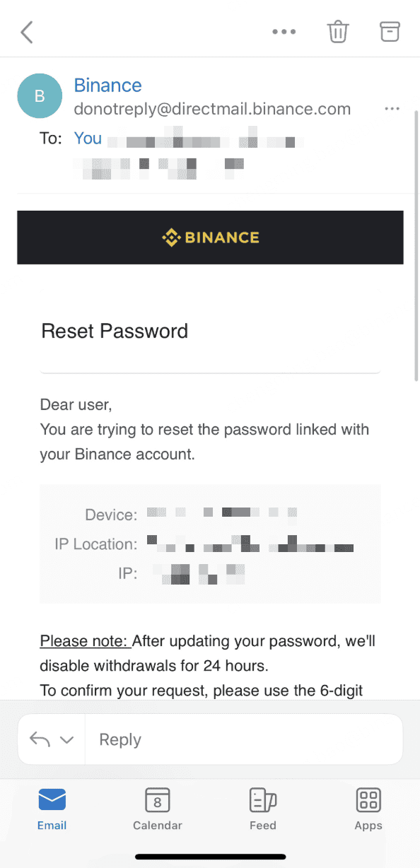
Task: Open the Apps tab
Action: click(368, 810)
